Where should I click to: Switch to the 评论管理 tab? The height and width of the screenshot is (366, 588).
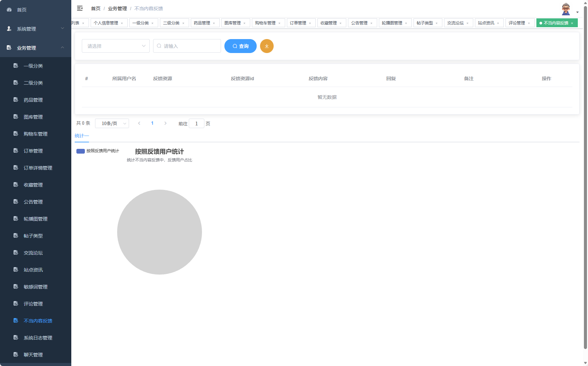[x=517, y=23]
